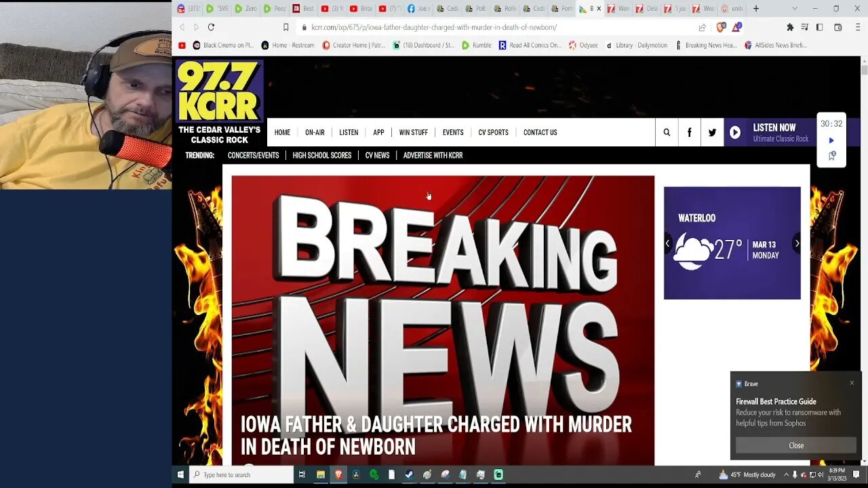This screenshot has width=868, height=488.
Task: Open Creator Home Patreon bookmark
Action: click(353, 45)
